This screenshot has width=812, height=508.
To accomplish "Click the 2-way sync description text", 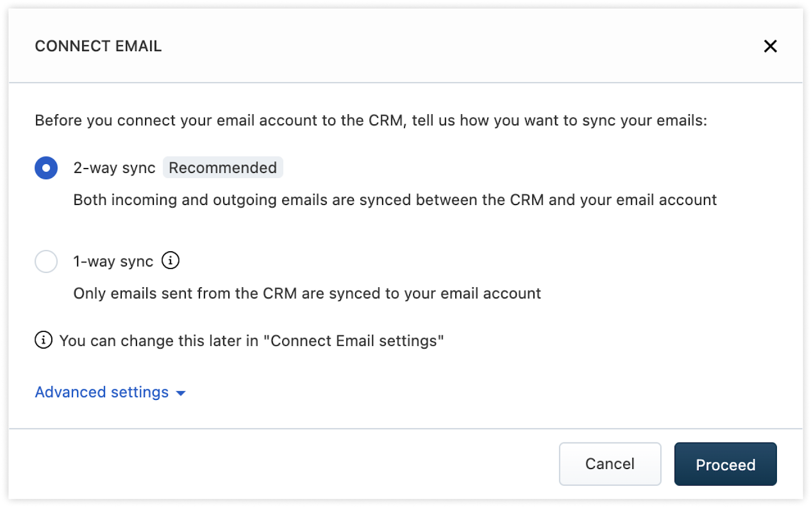I will (395, 200).
